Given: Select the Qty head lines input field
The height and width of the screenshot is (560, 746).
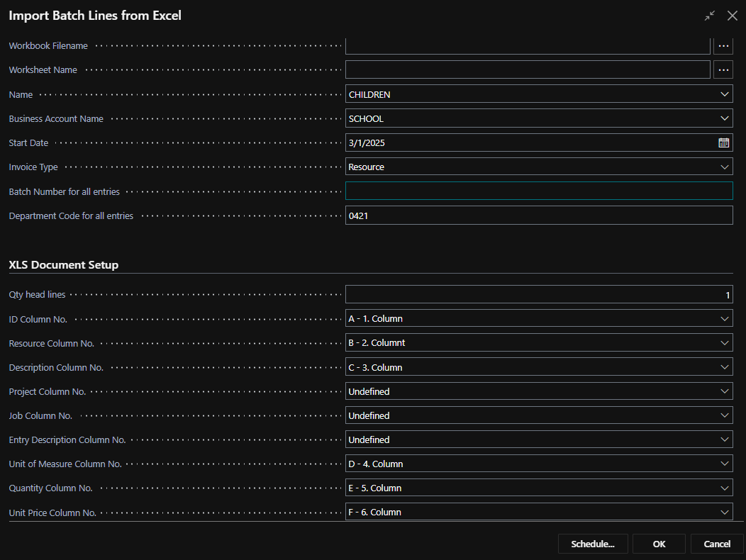Looking at the screenshot, I should [x=538, y=295].
